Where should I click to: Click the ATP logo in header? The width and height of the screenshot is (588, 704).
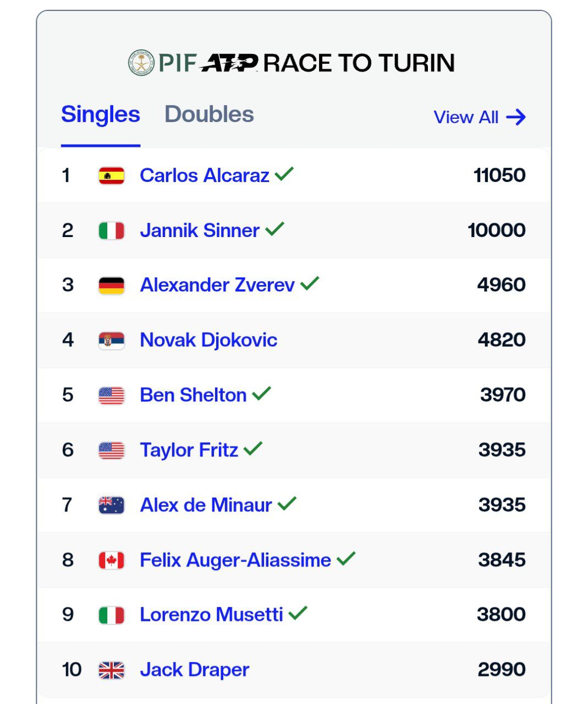click(x=230, y=63)
